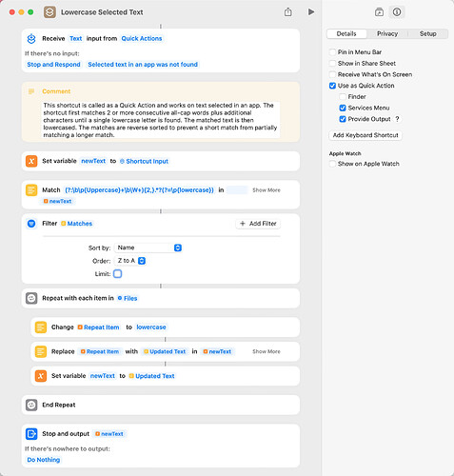Expand Show More on Match action
This screenshot has height=476, width=454.
[266, 190]
